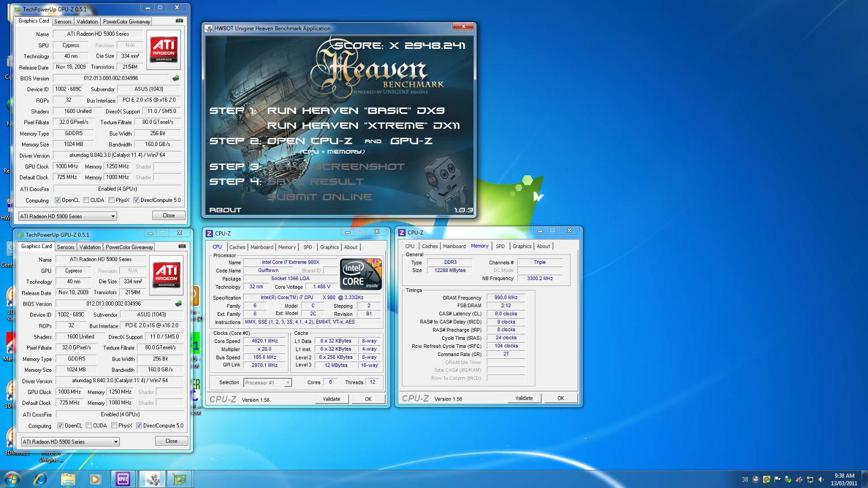The width and height of the screenshot is (868, 488).
Task: Click camera screenshot icon in top GPU-Z window
Action: pyautogui.click(x=179, y=21)
